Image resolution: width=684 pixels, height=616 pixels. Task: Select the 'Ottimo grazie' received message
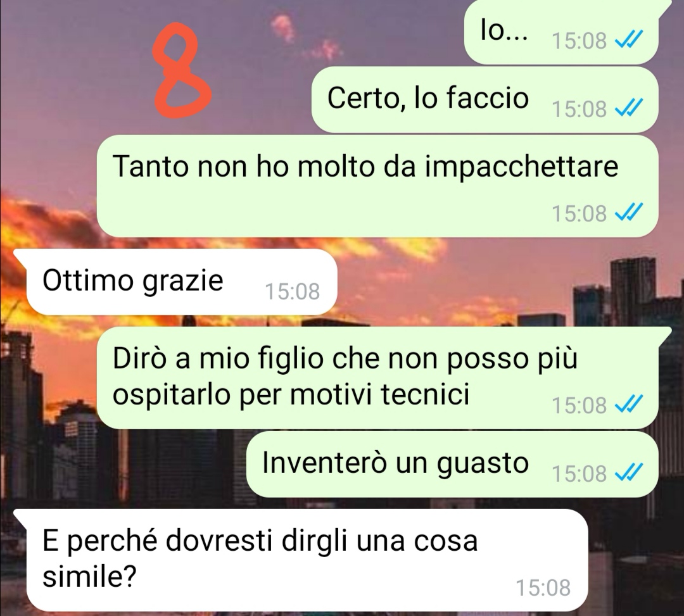click(x=182, y=282)
